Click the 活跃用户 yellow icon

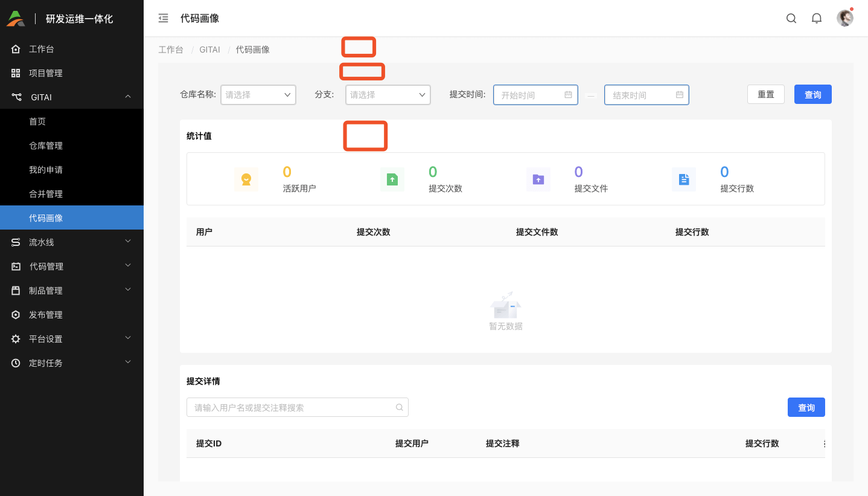(246, 179)
